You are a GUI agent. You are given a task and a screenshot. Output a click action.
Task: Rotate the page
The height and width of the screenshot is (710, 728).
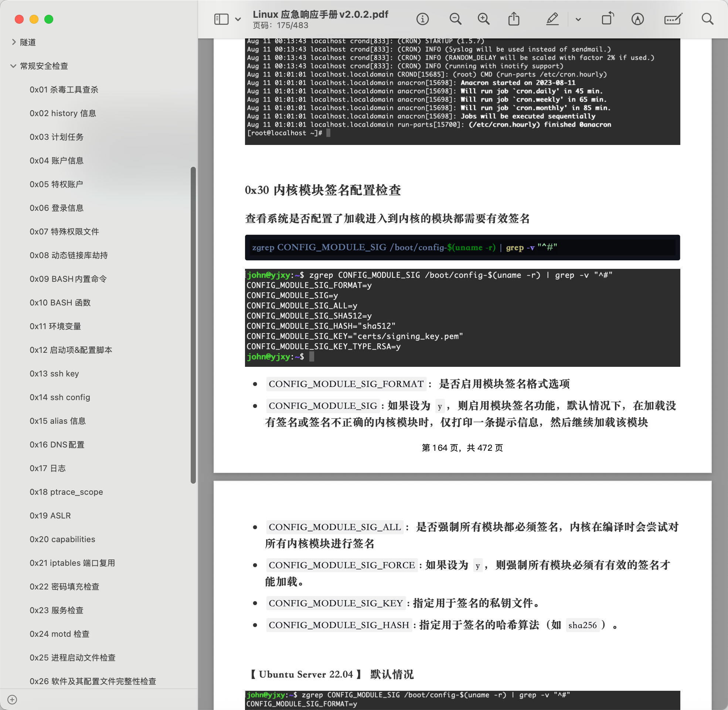click(608, 18)
